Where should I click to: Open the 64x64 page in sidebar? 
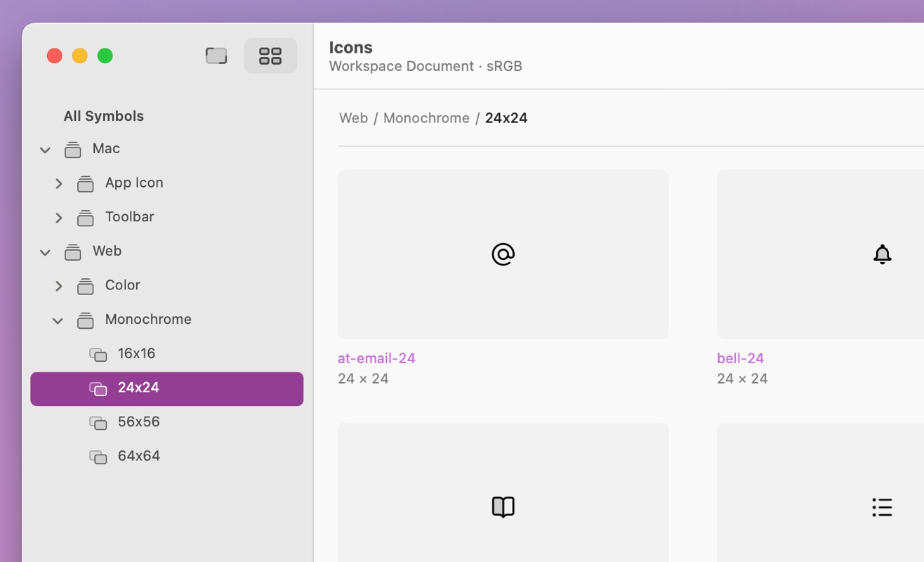pos(138,456)
